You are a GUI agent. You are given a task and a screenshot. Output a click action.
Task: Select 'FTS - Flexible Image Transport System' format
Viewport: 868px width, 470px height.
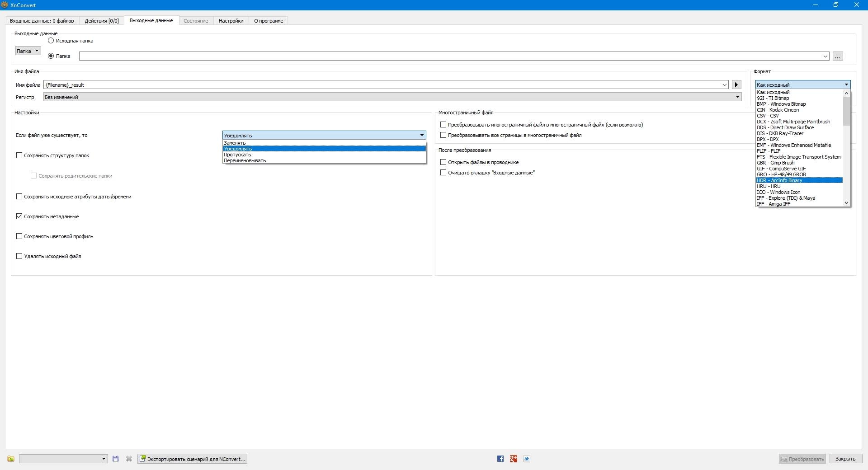coord(799,157)
